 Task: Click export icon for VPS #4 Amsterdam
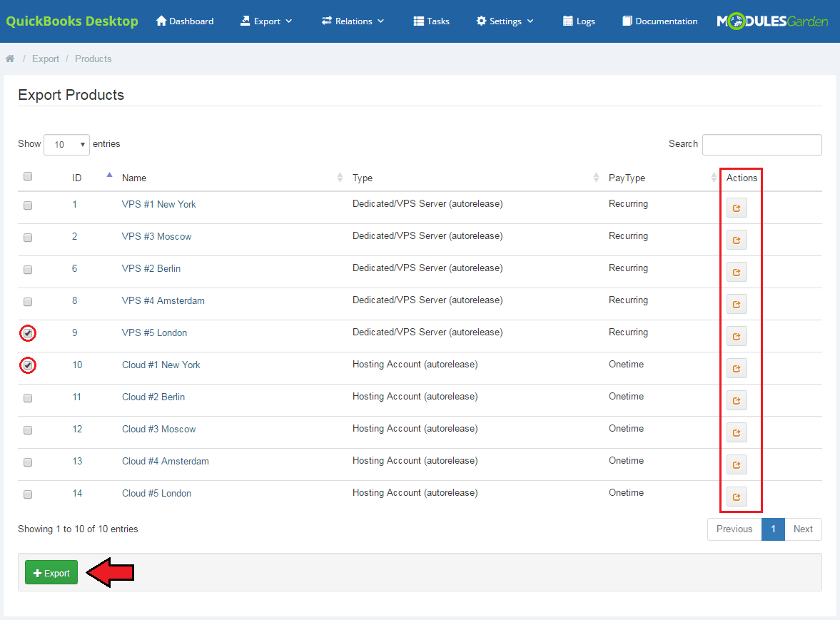click(737, 304)
